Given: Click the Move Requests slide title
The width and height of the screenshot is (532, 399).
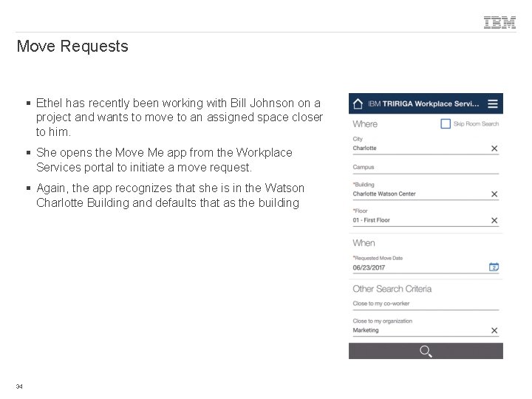Looking at the screenshot, I should (72, 46).
